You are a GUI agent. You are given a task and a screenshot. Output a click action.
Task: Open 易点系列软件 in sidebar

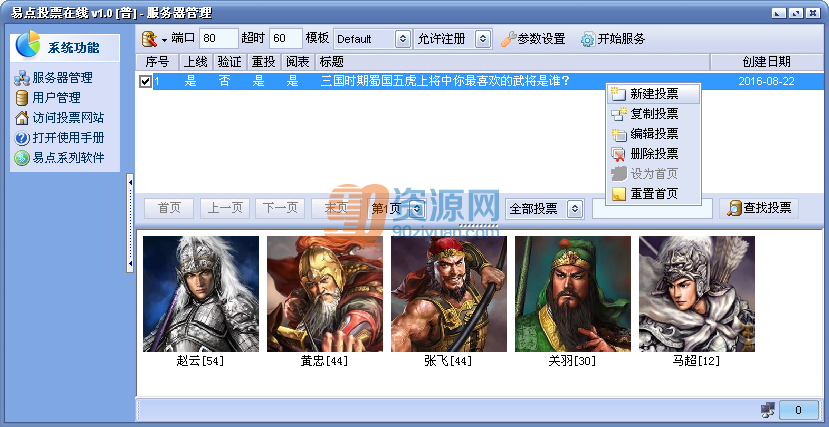point(68,157)
